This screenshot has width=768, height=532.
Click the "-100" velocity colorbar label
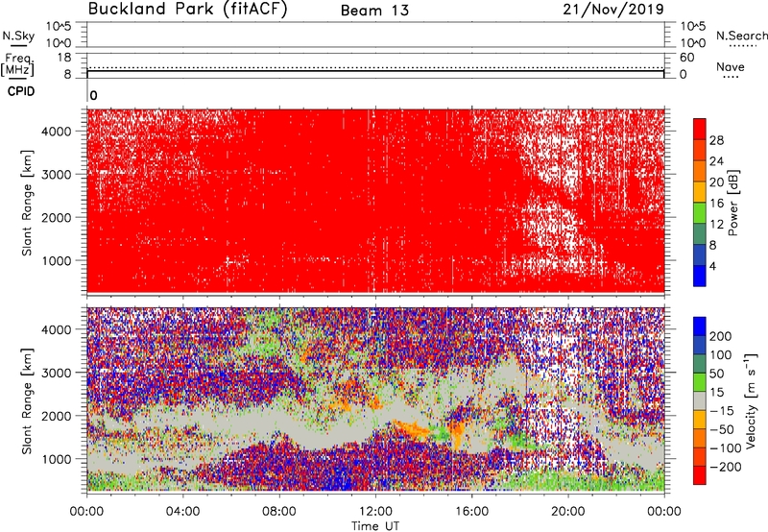coord(725,448)
